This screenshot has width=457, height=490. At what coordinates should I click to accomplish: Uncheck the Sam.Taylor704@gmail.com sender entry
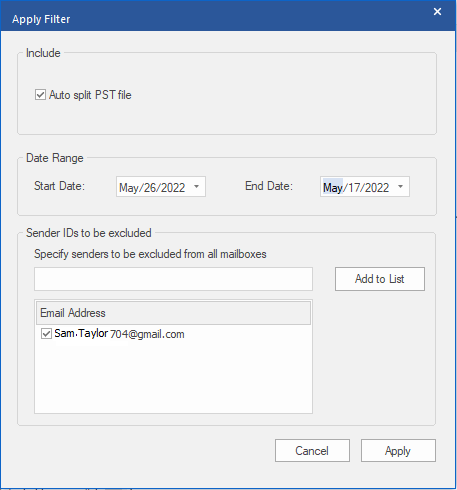click(x=46, y=333)
